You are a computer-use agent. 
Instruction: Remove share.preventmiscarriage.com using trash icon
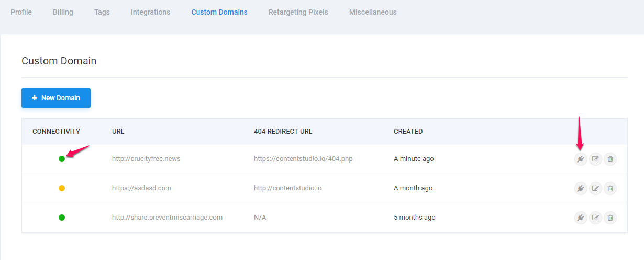(610, 218)
